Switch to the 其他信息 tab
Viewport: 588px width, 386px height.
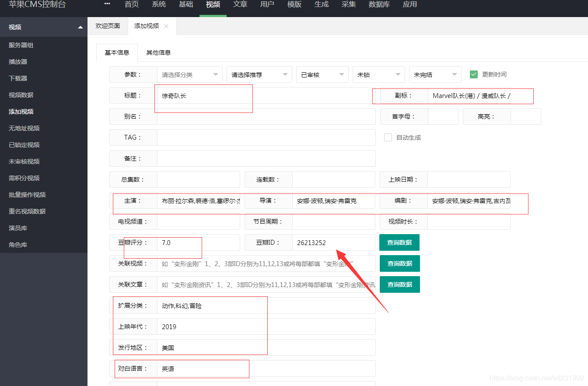click(x=158, y=52)
